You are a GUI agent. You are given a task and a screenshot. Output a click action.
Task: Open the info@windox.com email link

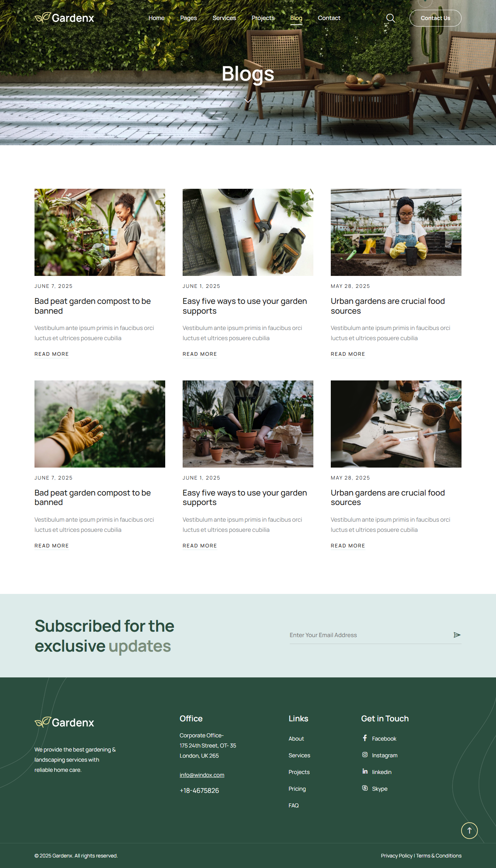point(202,775)
